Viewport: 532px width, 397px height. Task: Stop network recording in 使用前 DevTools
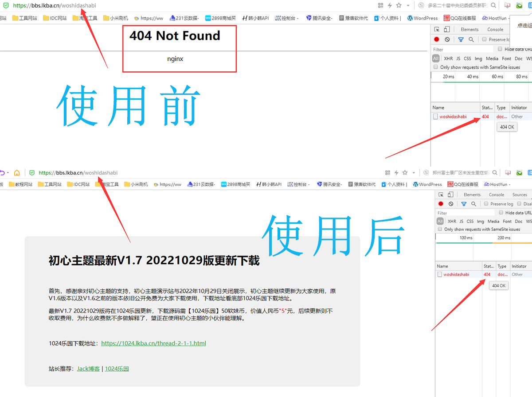pyautogui.click(x=437, y=39)
